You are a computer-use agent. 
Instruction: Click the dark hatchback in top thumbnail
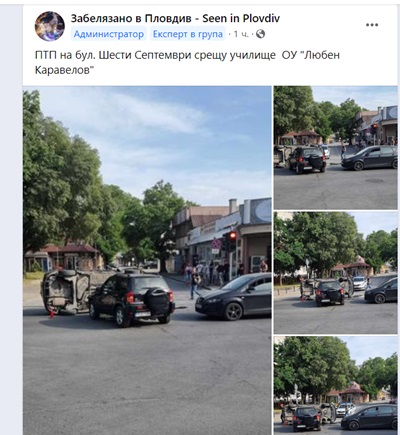pyautogui.click(x=369, y=158)
